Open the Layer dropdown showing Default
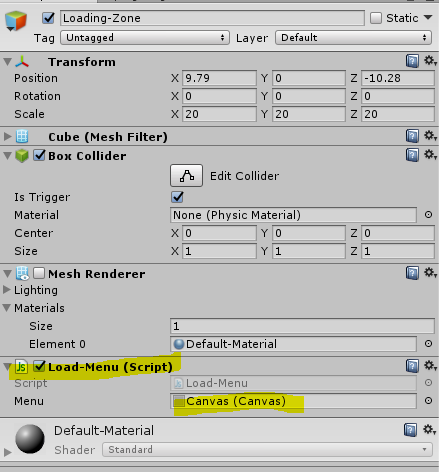The height and width of the screenshot is (472, 439). (x=353, y=38)
